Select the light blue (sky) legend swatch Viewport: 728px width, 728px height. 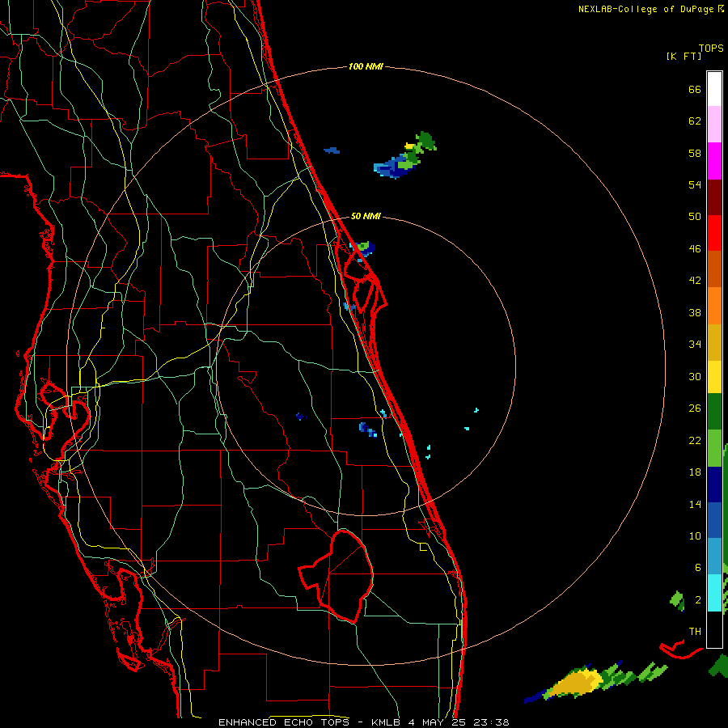pos(714,557)
